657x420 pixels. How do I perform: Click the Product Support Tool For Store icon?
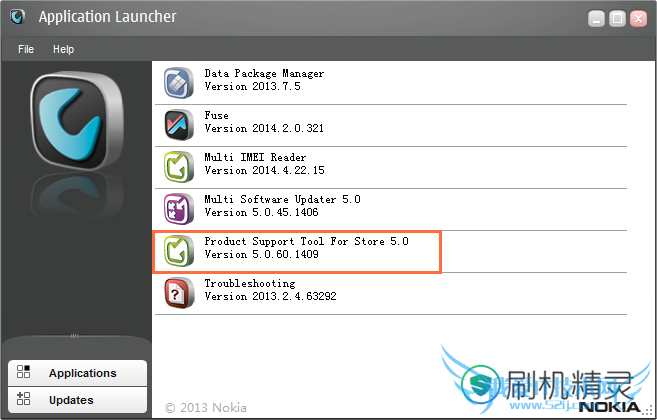click(x=178, y=251)
